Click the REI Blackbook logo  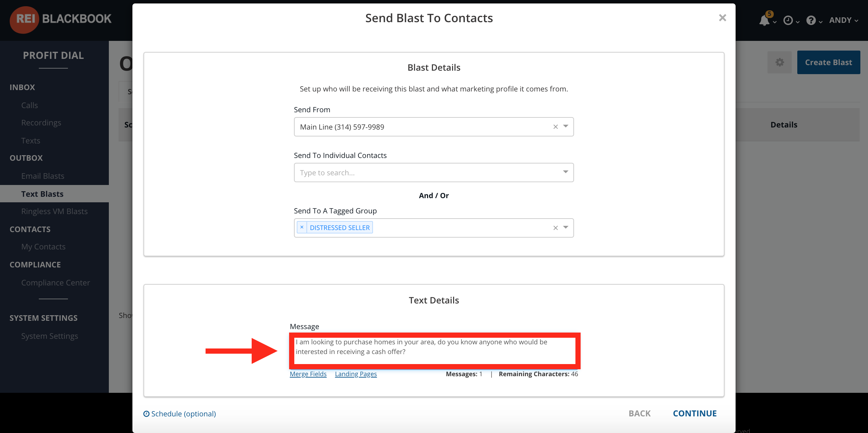click(61, 19)
